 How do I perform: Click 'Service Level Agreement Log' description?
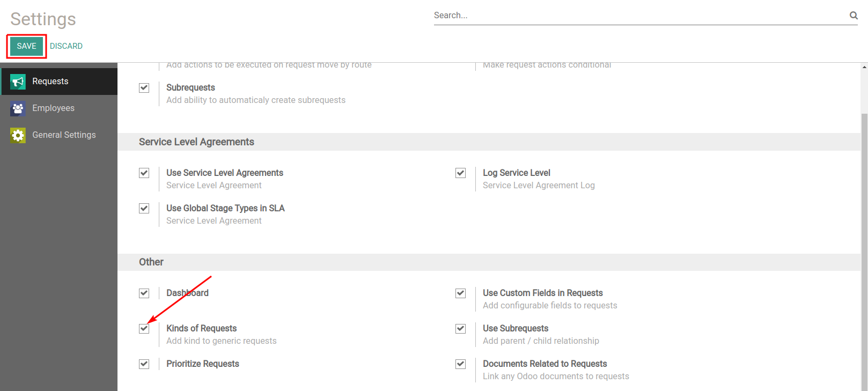pos(539,186)
